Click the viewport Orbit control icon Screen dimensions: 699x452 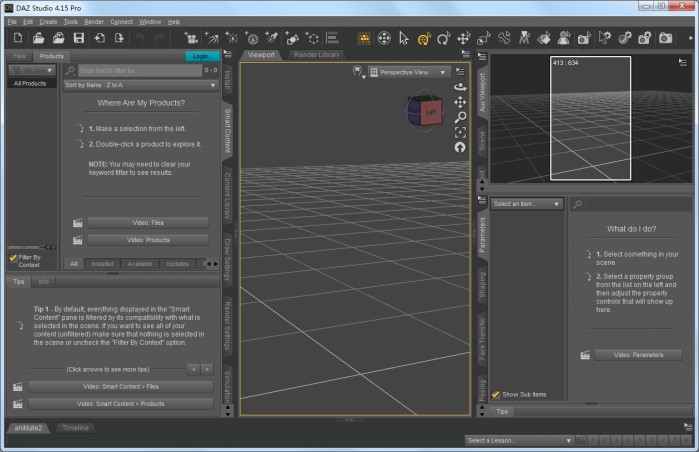pos(460,87)
